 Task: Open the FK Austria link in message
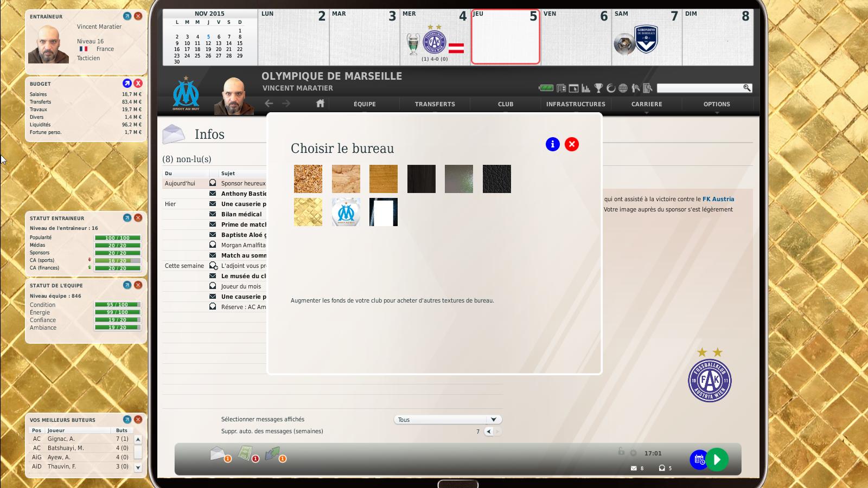click(718, 199)
